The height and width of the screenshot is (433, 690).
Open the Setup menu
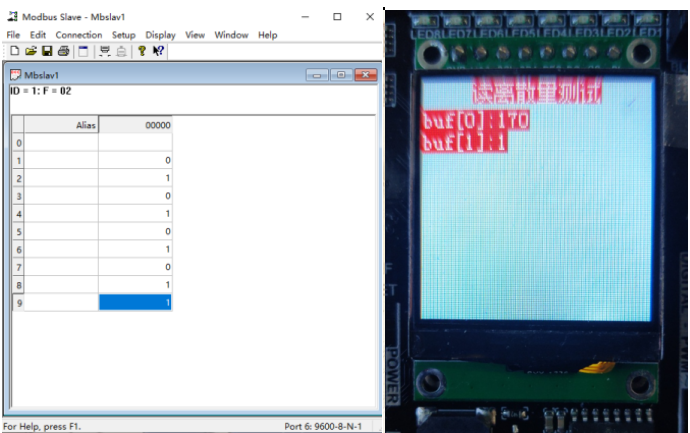pyautogui.click(x=124, y=35)
